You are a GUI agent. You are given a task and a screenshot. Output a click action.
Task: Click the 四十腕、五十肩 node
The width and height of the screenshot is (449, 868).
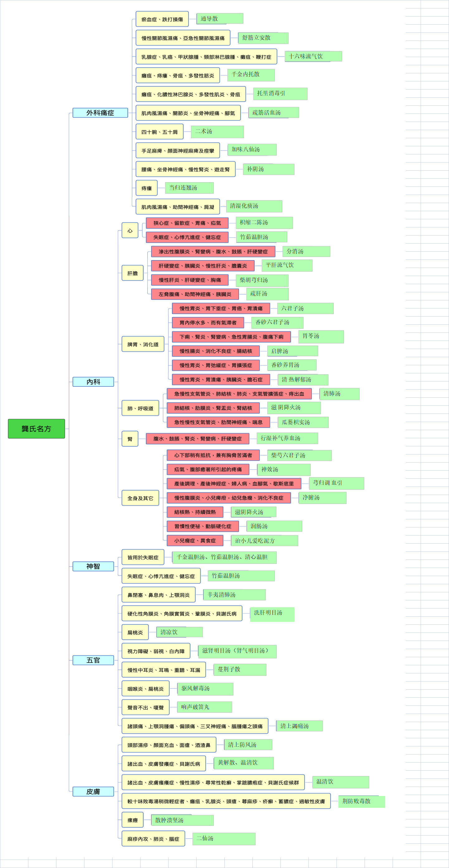(160, 132)
